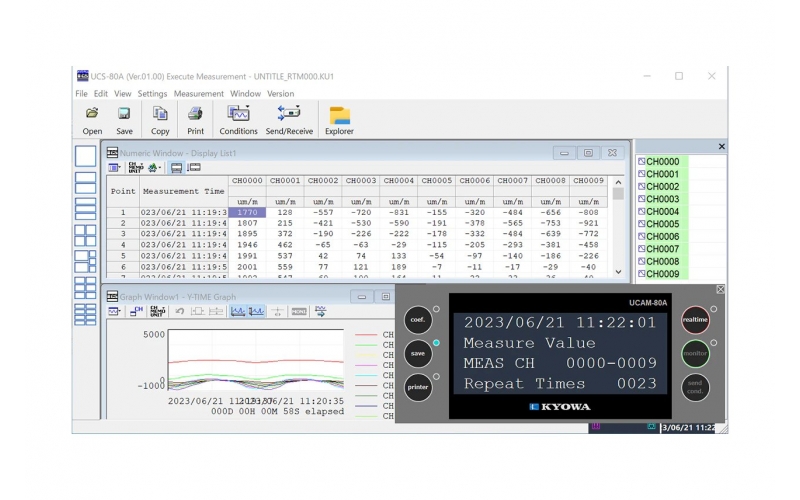Click the cell showing 2001 in row 6

pyautogui.click(x=247, y=267)
